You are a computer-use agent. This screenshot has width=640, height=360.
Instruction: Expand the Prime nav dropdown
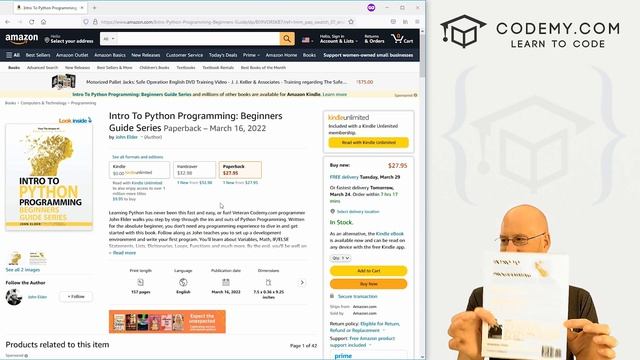[251, 55]
